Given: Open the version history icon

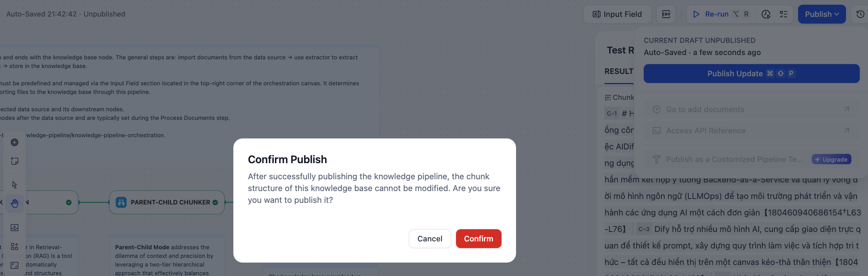Looking at the screenshot, I should (860, 14).
